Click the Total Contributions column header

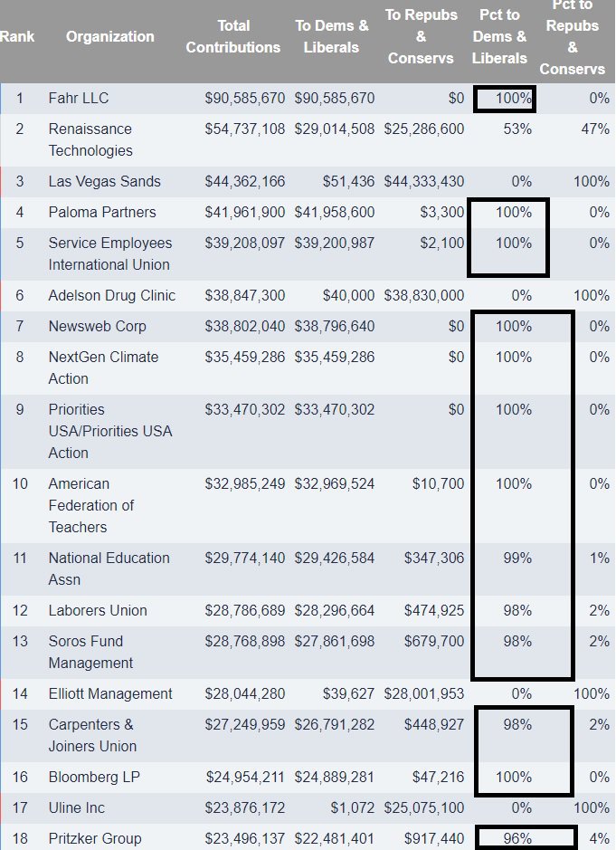[233, 36]
